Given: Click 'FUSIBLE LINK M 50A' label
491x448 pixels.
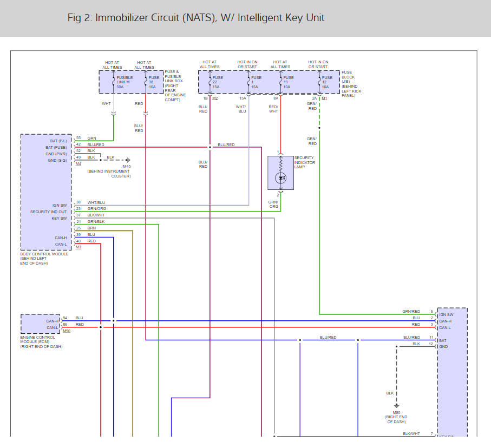Looking at the screenshot, I should click(x=125, y=82).
